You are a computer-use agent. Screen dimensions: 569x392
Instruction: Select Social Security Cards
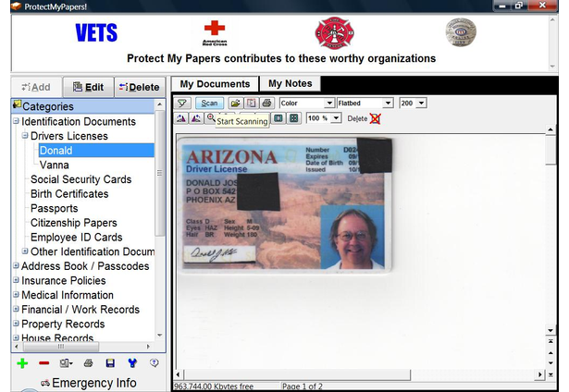pyautogui.click(x=80, y=179)
